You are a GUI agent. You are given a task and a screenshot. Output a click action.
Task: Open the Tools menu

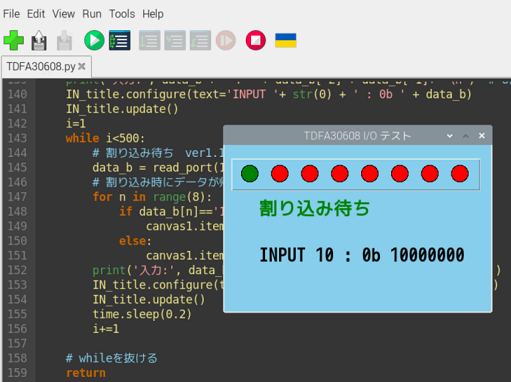coord(122,14)
